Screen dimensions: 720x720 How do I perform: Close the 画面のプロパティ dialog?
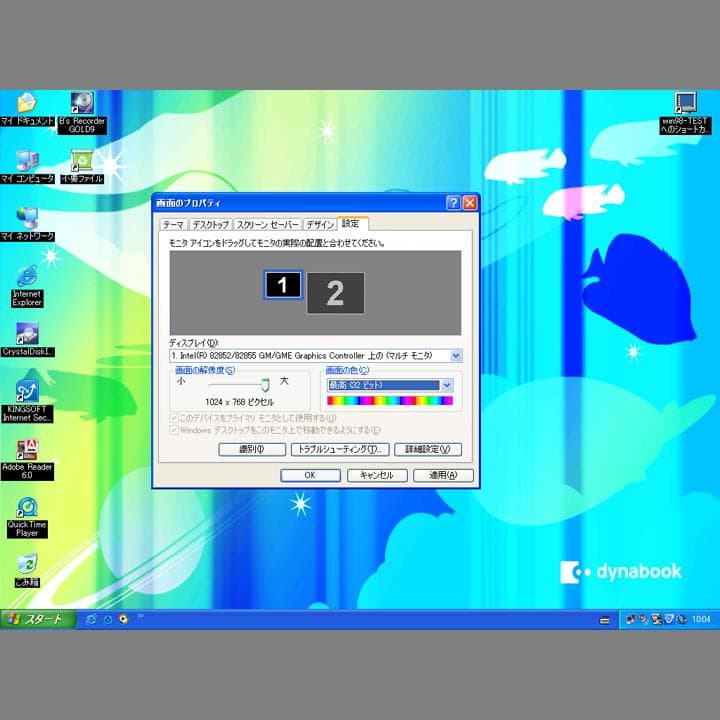[470, 203]
